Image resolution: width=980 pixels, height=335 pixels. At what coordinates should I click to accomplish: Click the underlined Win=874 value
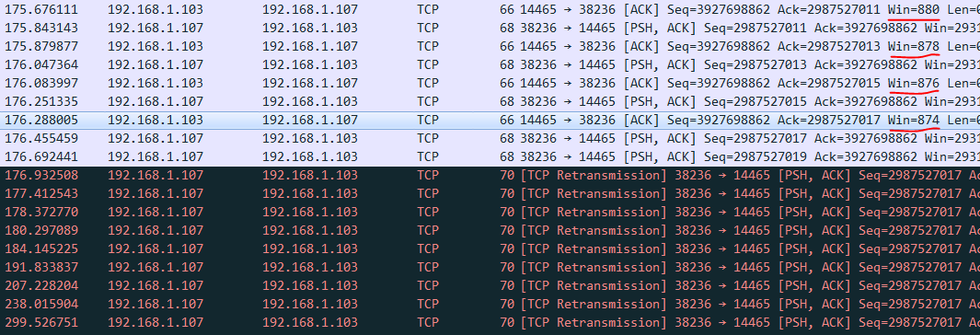click(914, 120)
